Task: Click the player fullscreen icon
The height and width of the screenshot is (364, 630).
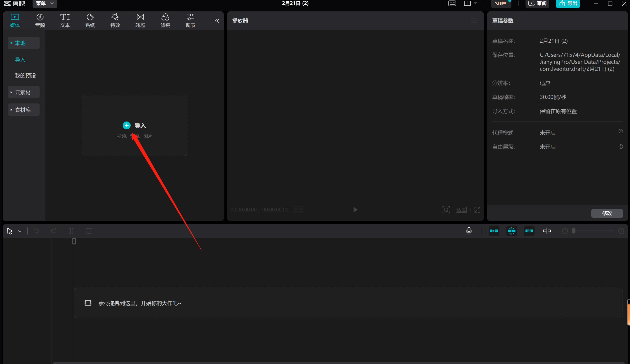Action: (477, 210)
